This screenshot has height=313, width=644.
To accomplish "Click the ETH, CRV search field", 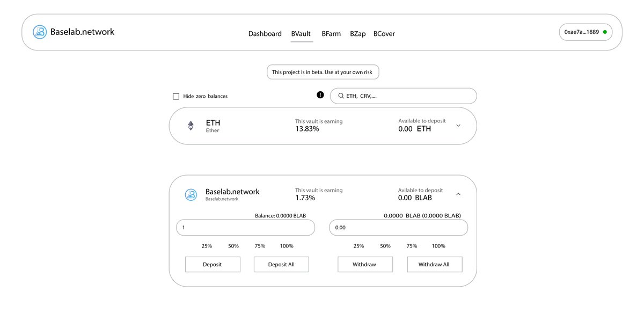I will point(403,96).
